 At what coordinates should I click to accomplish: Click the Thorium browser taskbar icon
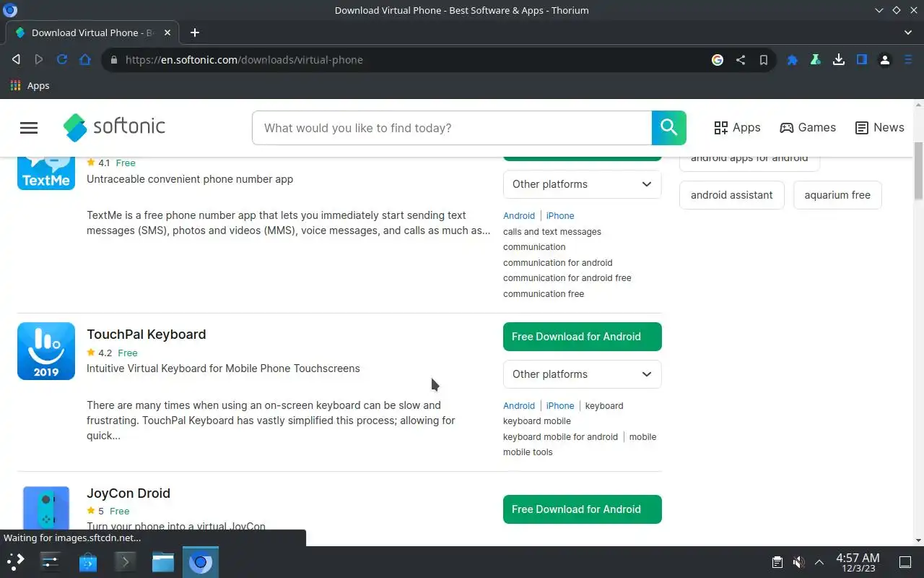(x=201, y=561)
